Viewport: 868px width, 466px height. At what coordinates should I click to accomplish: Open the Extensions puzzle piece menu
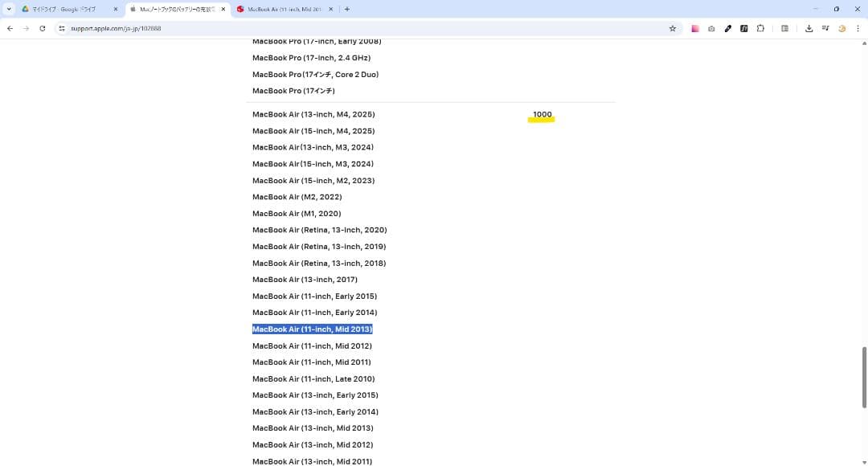click(x=760, y=28)
